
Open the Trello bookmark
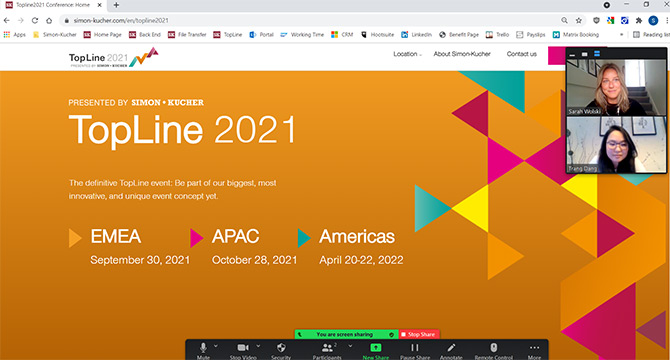click(x=497, y=35)
